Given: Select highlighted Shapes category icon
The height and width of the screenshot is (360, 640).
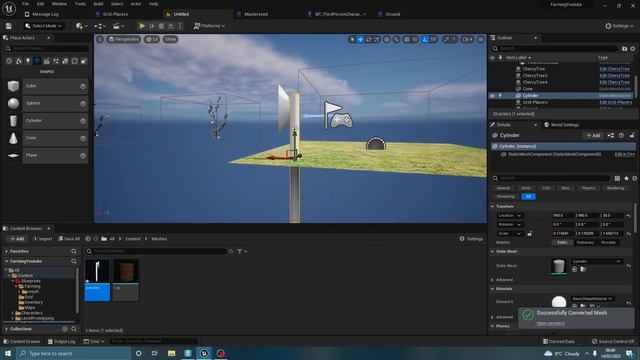Looking at the screenshot, I should (37, 61).
